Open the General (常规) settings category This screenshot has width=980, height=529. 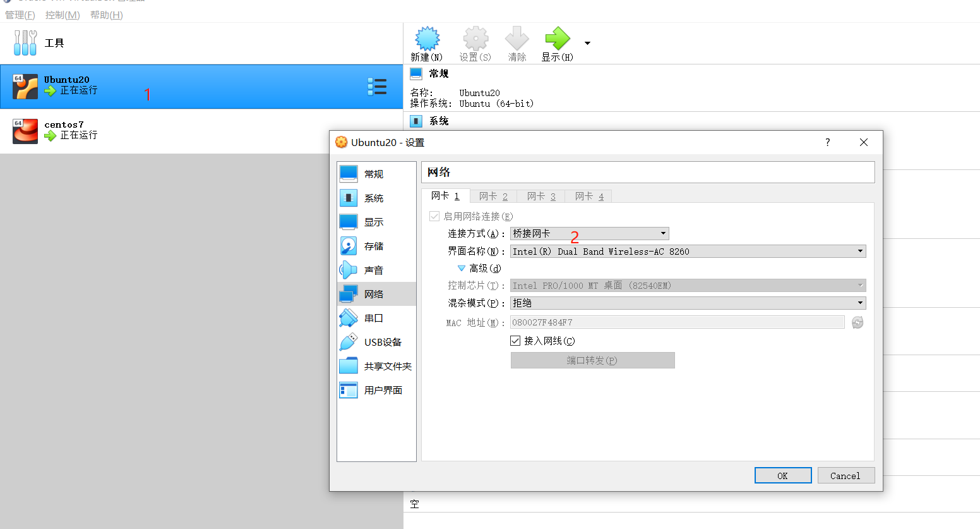click(x=376, y=174)
